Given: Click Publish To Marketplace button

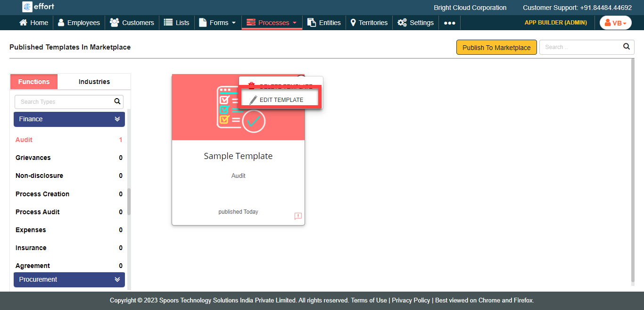Looking at the screenshot, I should point(496,47).
